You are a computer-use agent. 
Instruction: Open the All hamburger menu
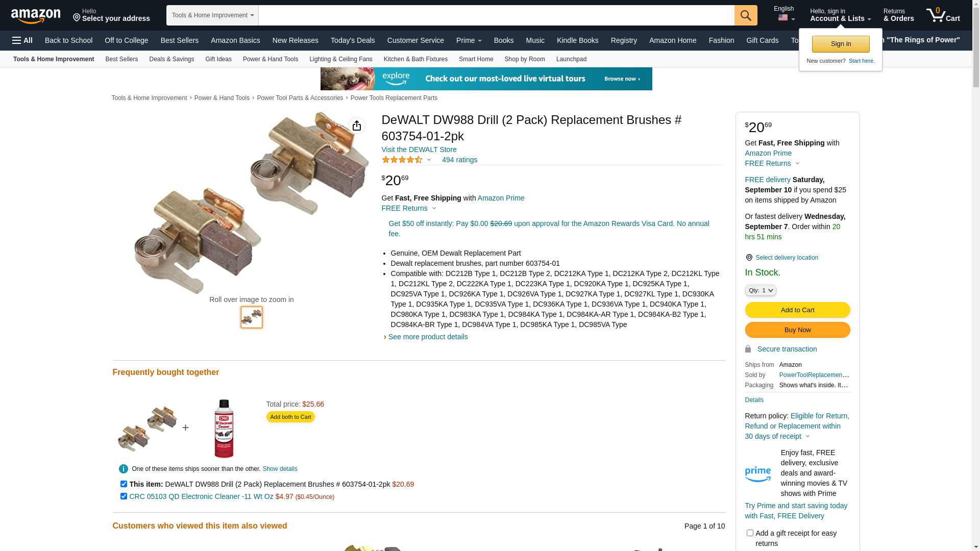22,40
